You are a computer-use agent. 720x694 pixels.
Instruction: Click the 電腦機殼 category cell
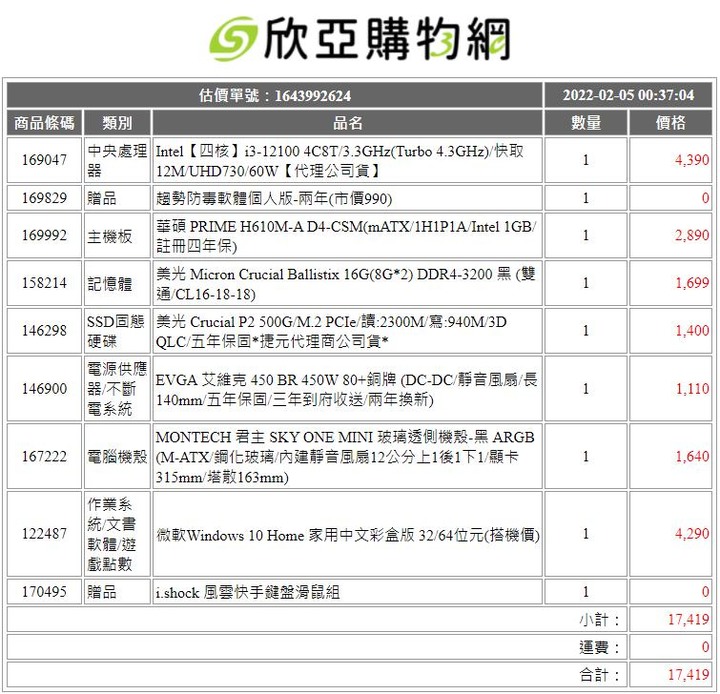pos(117,456)
